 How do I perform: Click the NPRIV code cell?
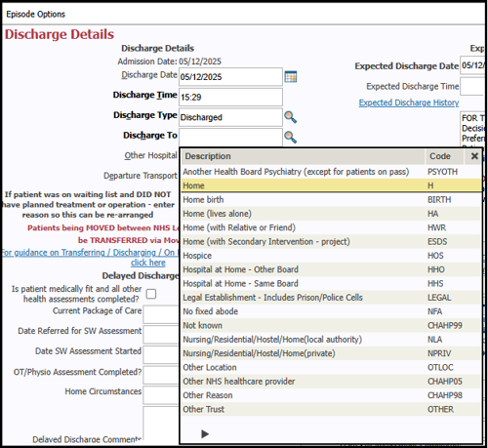pos(439,353)
